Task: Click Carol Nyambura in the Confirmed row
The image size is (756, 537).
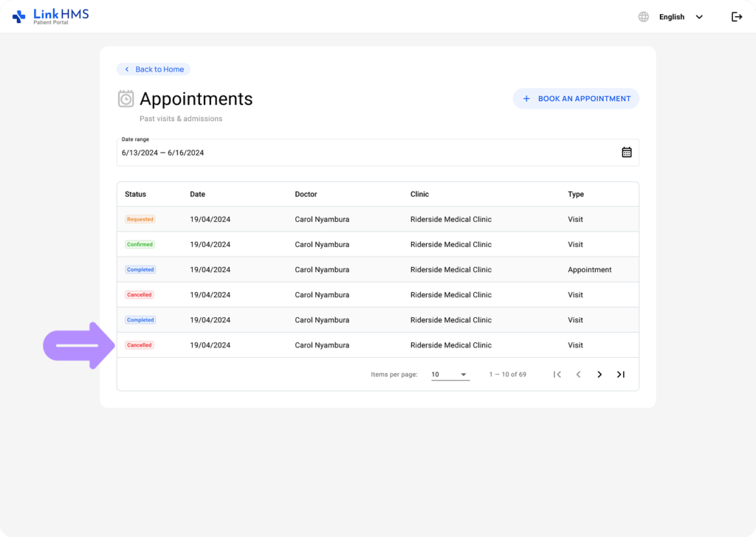Action: 322,245
